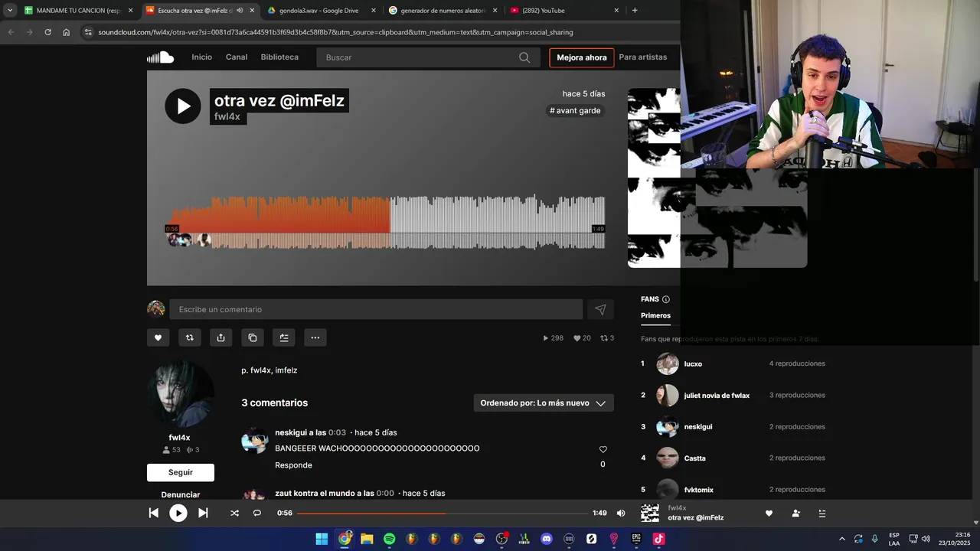The width and height of the screenshot is (980, 551).
Task: Go to browser home page
Action: coord(67,32)
